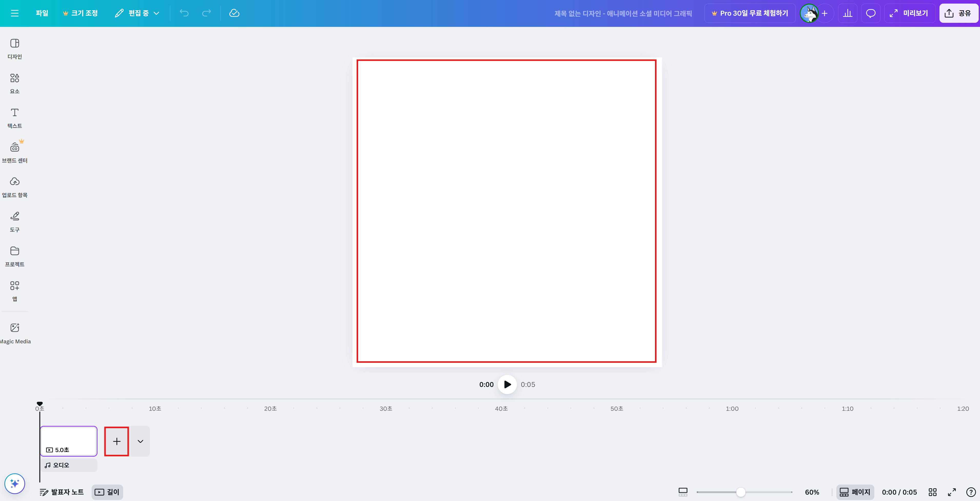Click the 0초 timeline playhead marker

40,404
